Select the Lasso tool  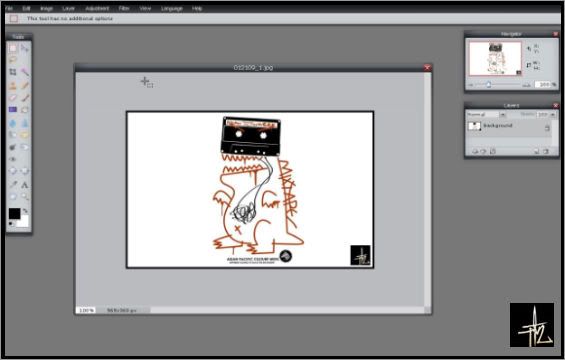click(x=13, y=59)
